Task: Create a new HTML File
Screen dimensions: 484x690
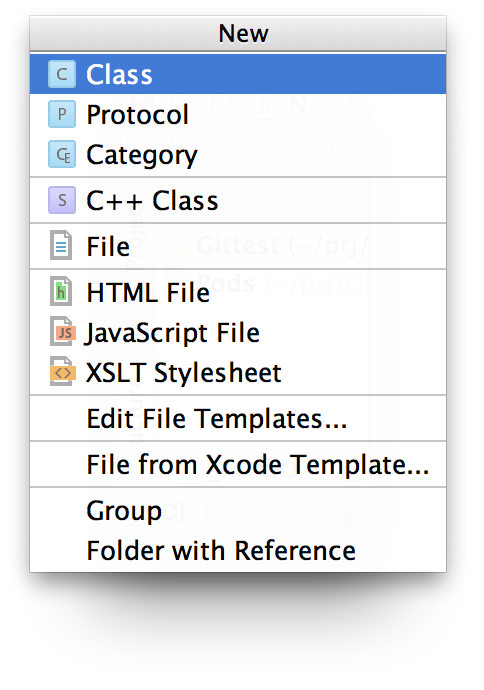Action: [x=238, y=292]
